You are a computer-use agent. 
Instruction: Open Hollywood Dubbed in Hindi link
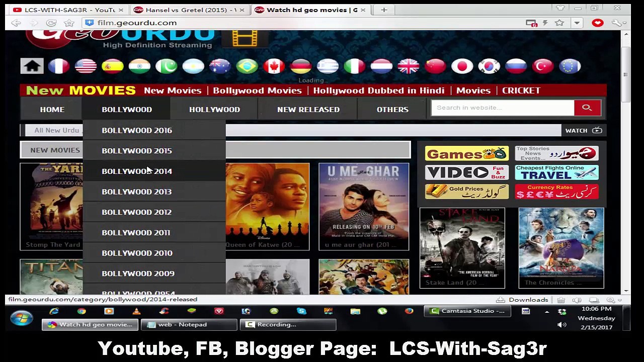click(379, 90)
